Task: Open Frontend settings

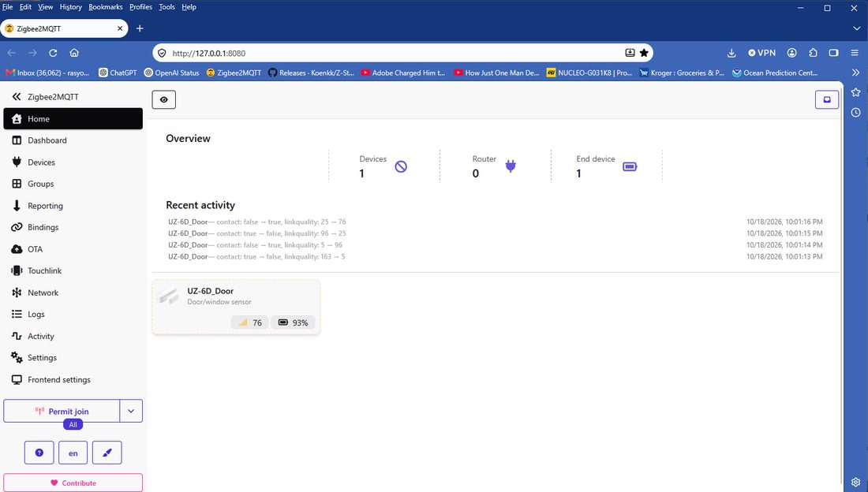Action: (x=73, y=380)
